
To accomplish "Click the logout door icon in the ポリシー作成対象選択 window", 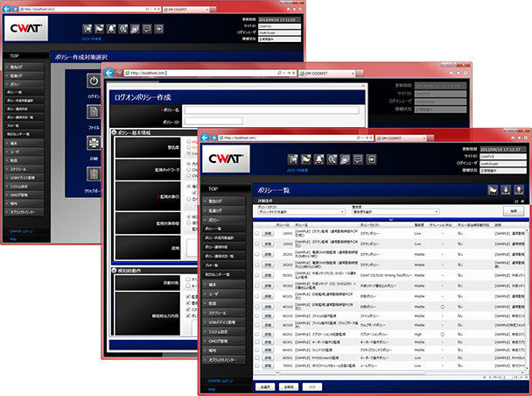I will tap(158, 29).
